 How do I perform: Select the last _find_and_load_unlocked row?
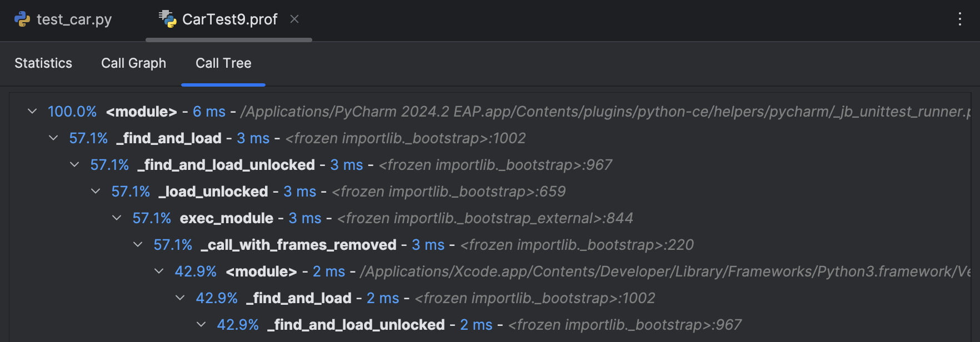point(356,324)
